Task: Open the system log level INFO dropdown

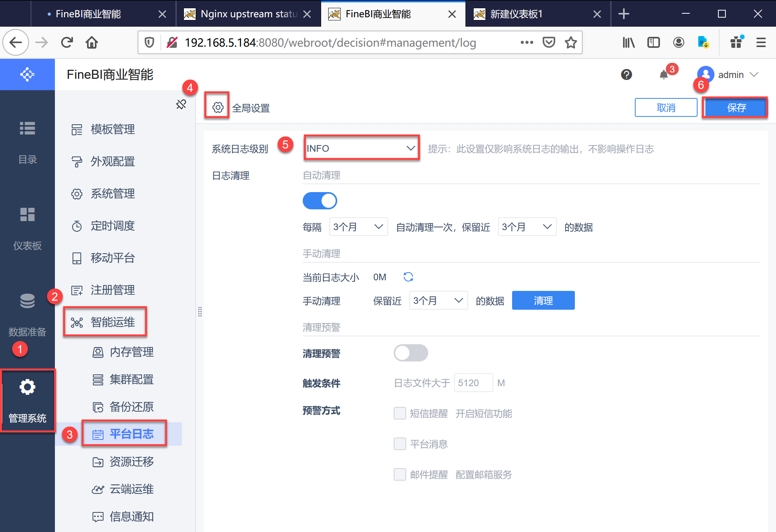Action: coord(361,148)
